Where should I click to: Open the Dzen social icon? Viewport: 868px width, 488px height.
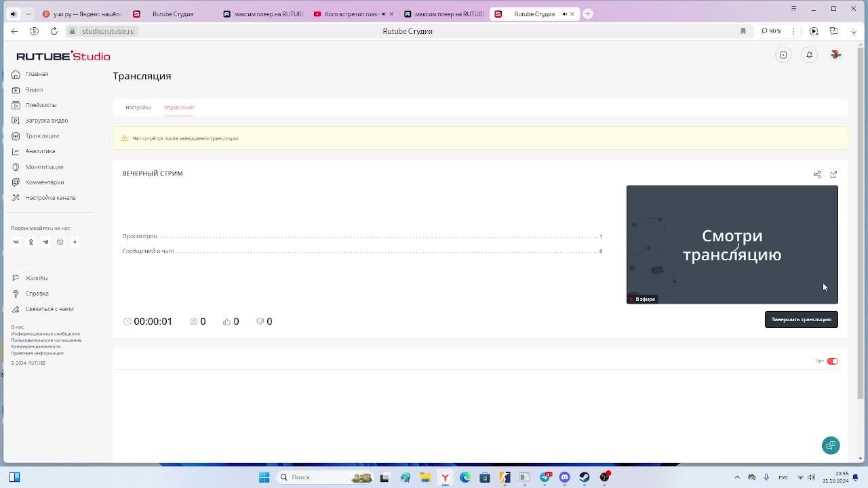(x=75, y=242)
